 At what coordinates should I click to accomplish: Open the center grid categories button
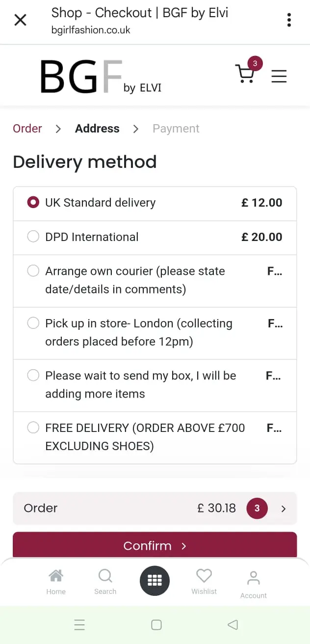(155, 581)
